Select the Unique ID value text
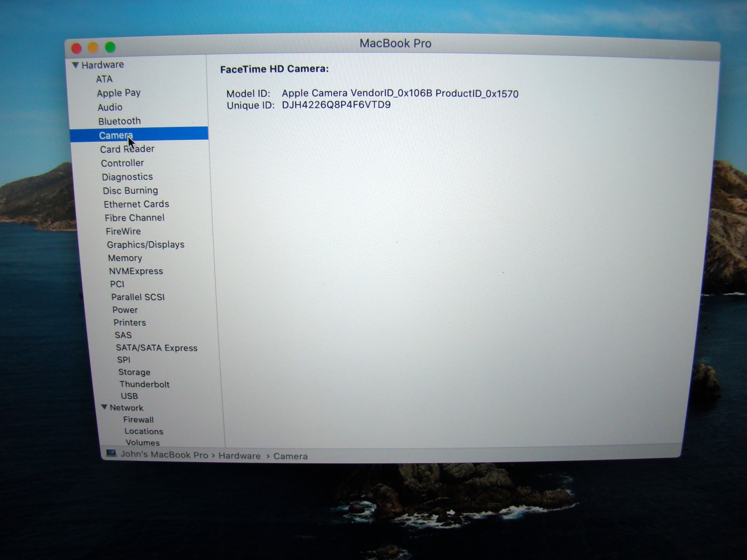This screenshot has height=560, width=747. (x=336, y=105)
